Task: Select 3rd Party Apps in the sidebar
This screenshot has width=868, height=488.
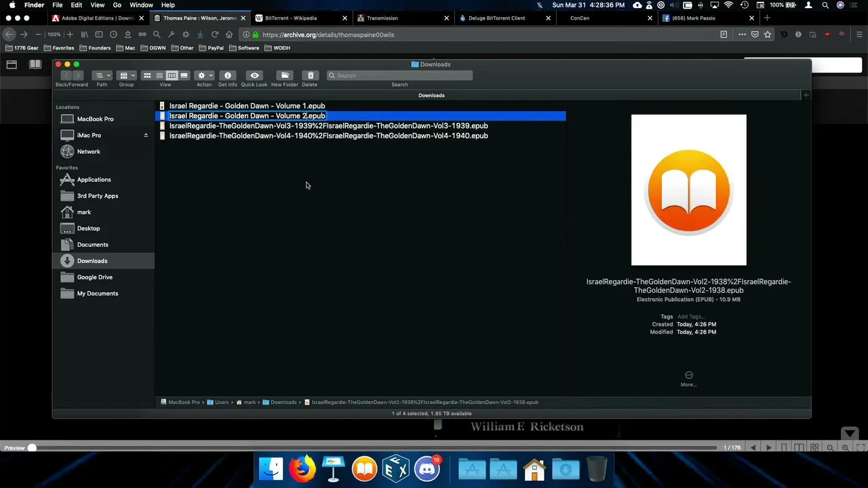Action: [x=97, y=196]
